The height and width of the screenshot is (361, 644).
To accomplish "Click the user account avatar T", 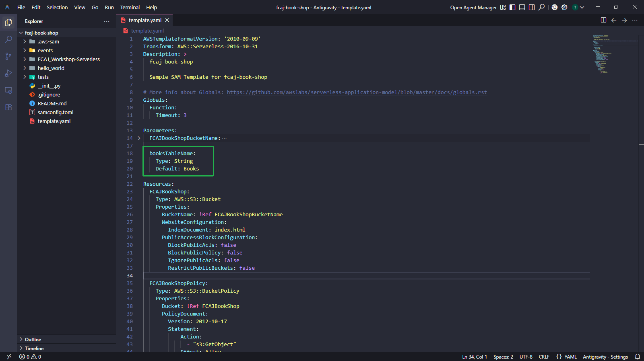I will point(575,7).
